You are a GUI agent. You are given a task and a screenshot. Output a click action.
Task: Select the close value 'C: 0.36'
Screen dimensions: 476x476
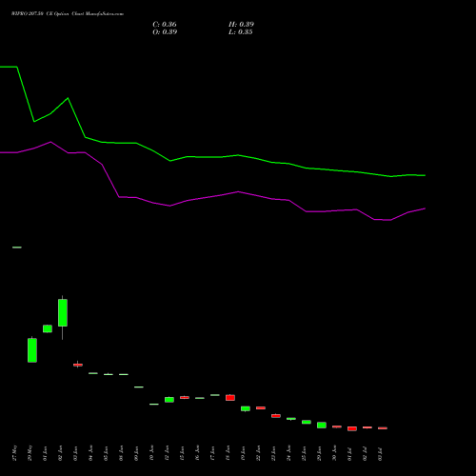pyautogui.click(x=165, y=25)
